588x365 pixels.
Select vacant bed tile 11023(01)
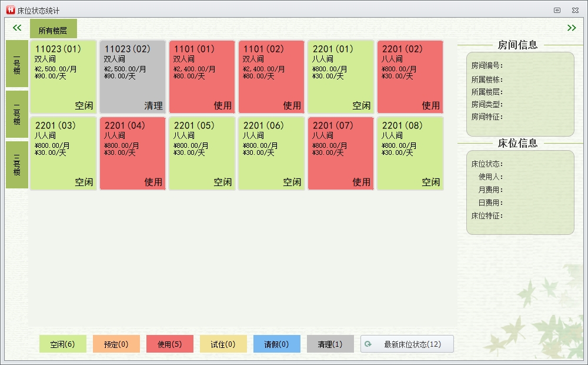(x=63, y=77)
